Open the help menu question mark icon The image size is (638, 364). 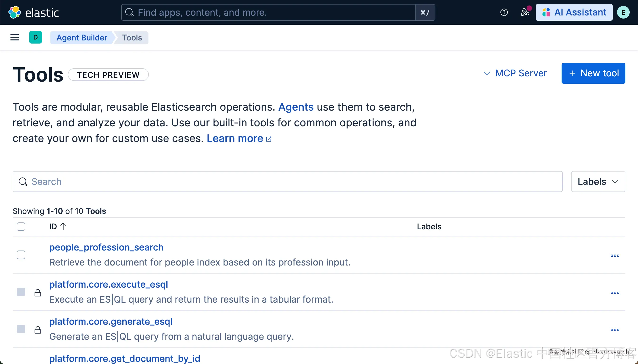pyautogui.click(x=504, y=12)
